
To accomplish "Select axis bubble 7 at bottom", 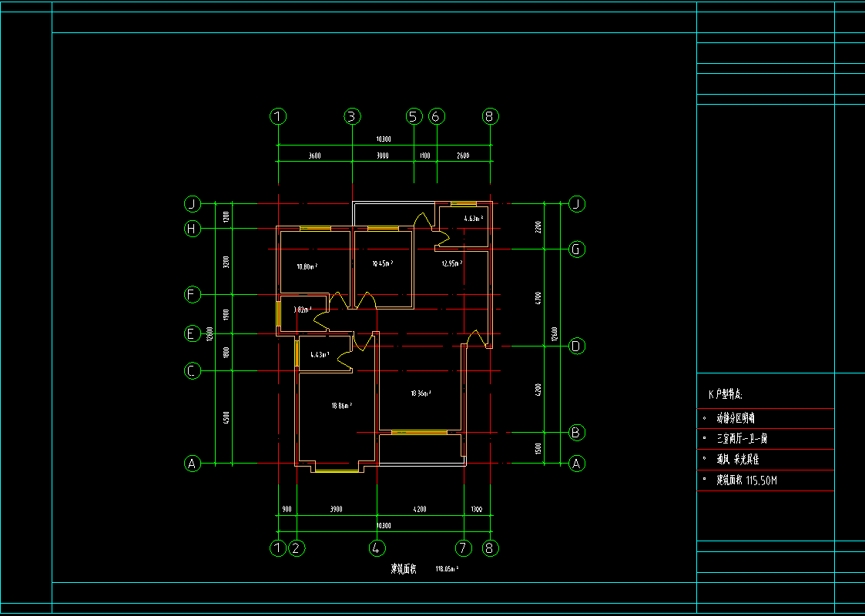I will pos(464,548).
